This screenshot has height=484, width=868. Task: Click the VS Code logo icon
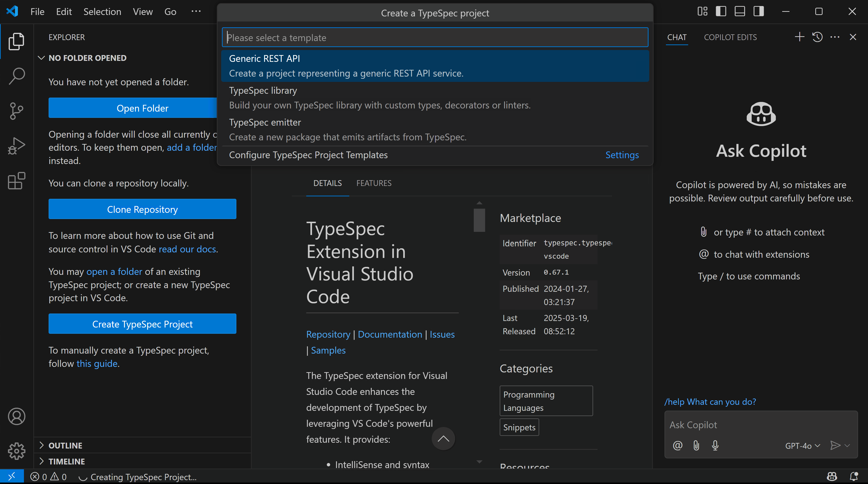pyautogui.click(x=12, y=11)
